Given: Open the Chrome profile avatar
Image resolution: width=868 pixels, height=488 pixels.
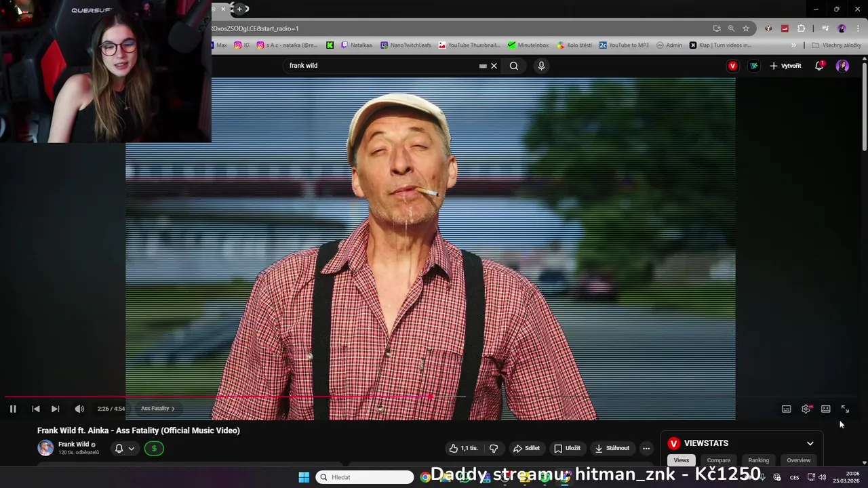Looking at the screenshot, I should click(842, 28).
